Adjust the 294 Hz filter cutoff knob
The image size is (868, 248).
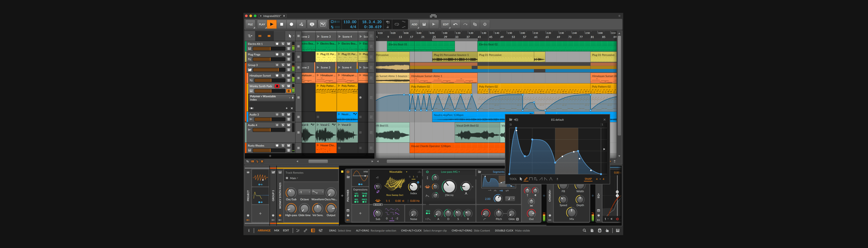[449, 186]
